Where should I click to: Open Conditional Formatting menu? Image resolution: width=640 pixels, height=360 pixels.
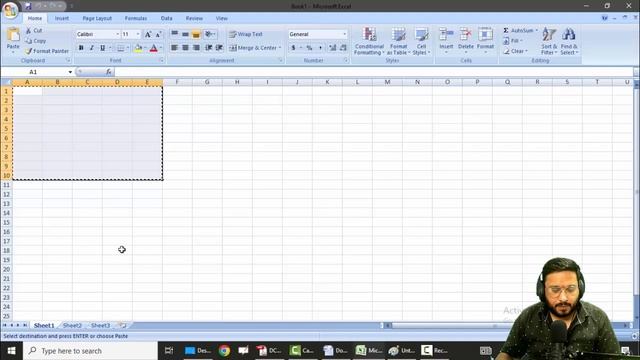369,41
